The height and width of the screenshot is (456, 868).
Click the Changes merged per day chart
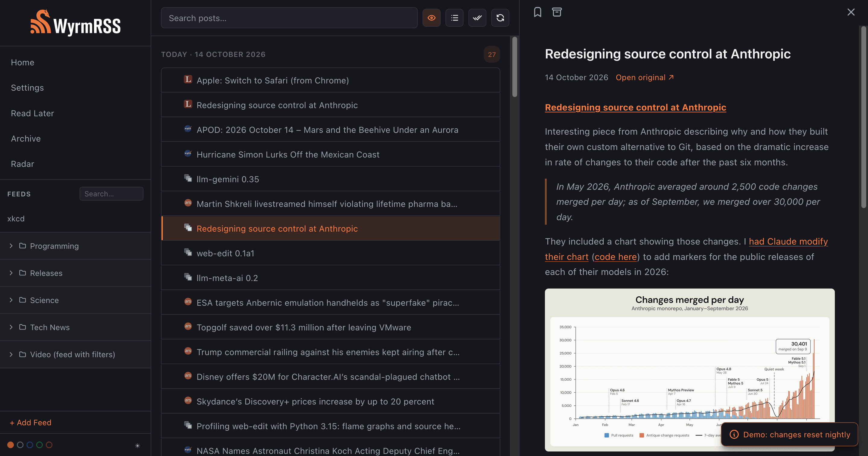coord(689,370)
